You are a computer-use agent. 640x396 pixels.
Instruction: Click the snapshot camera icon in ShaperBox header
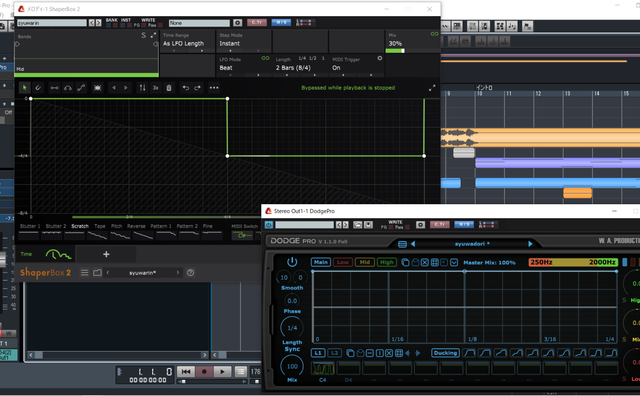238,23
